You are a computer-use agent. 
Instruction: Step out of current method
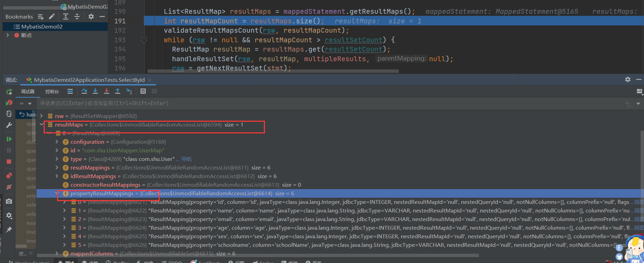[118, 91]
